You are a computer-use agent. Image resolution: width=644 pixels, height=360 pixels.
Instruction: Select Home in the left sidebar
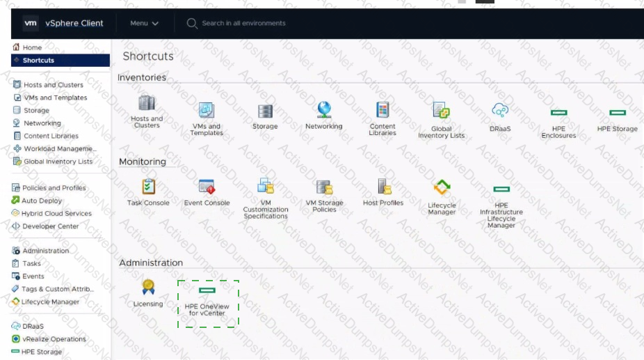32,47
